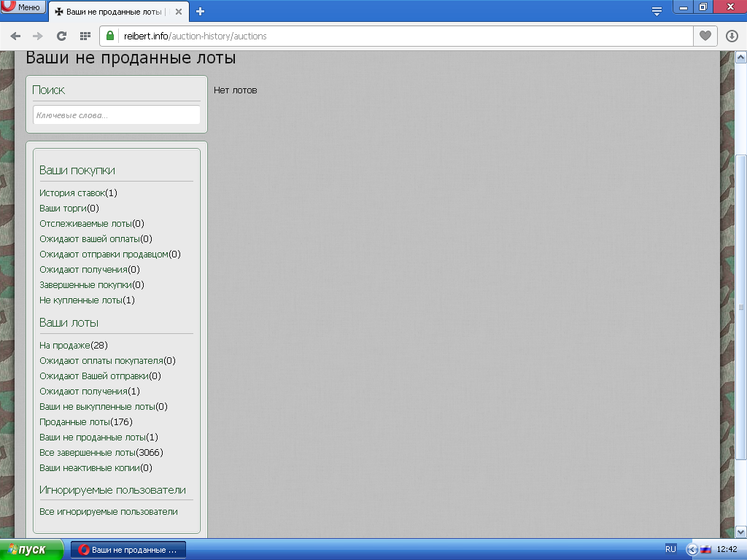Add page to bookmarks with heart icon
This screenshot has height=560, width=747.
click(705, 36)
